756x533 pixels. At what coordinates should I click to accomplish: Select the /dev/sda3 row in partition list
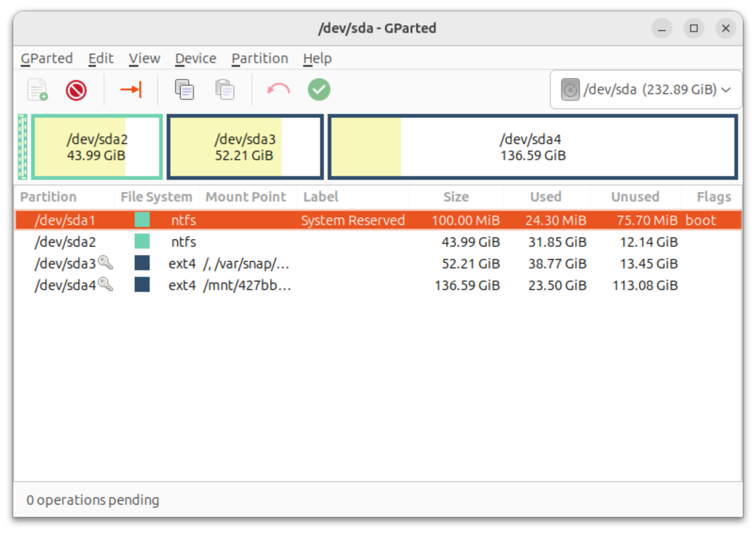330,263
